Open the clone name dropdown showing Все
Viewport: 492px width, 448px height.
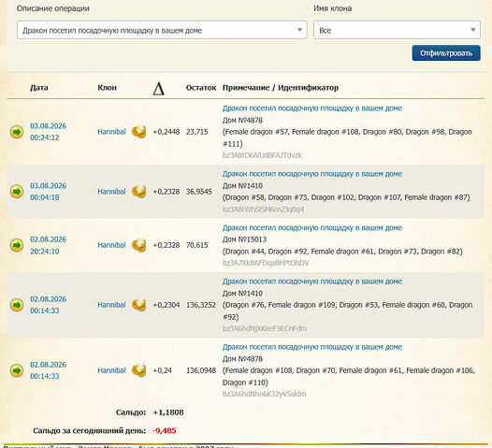pyautogui.click(x=397, y=30)
